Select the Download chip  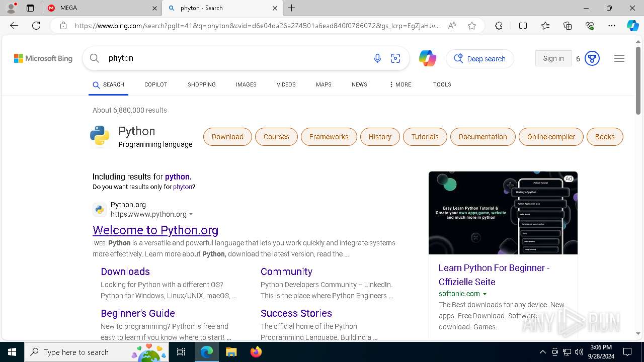(227, 137)
